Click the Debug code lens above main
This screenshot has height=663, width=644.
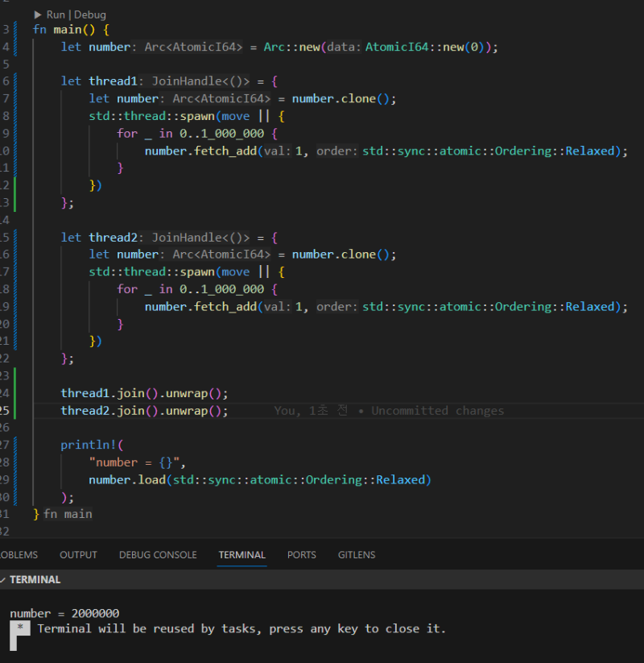[89, 15]
